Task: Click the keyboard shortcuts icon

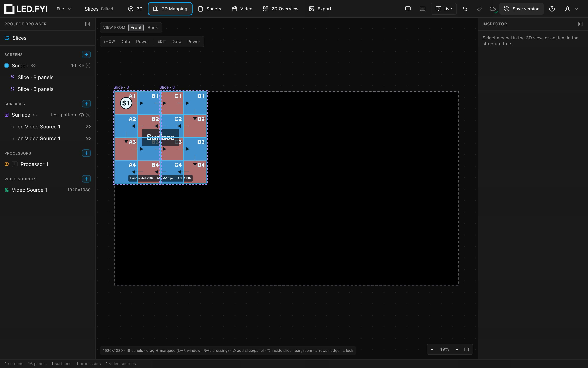Action: click(423, 9)
